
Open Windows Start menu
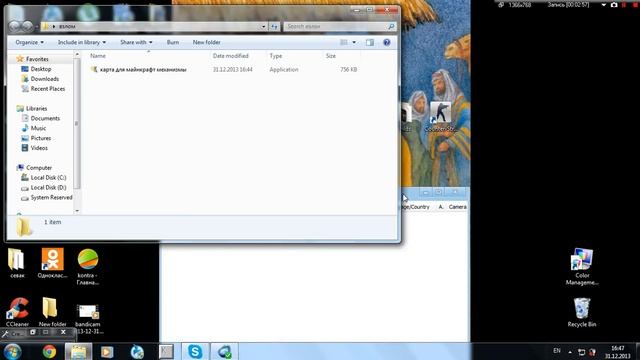click(12, 351)
